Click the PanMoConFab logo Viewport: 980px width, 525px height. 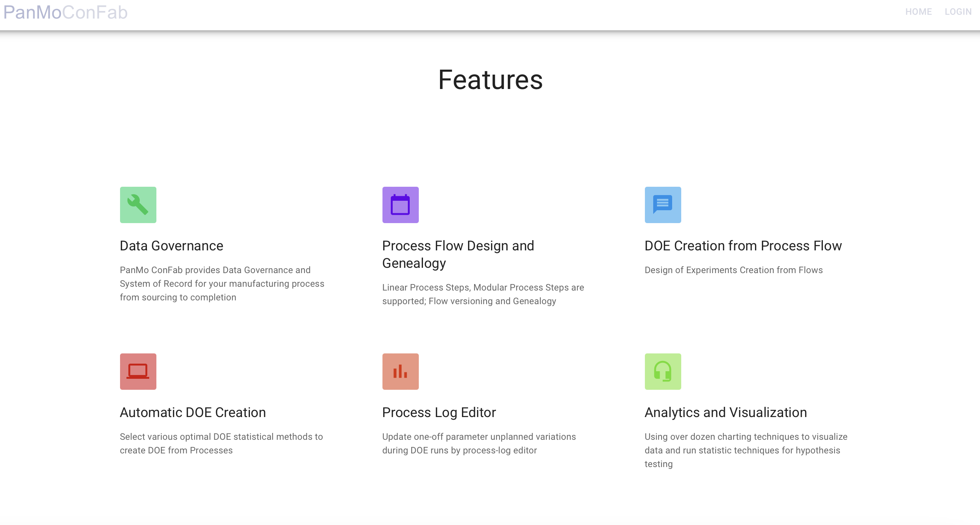click(66, 12)
